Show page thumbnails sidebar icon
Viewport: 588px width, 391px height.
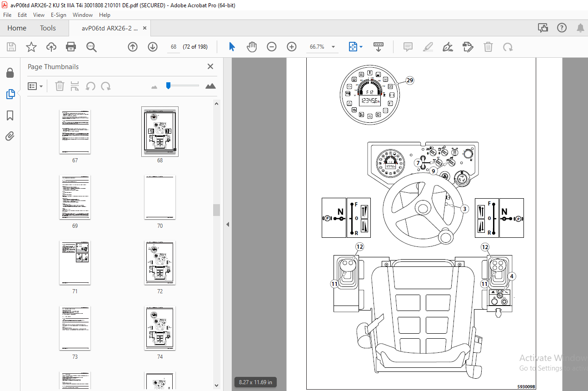point(10,94)
